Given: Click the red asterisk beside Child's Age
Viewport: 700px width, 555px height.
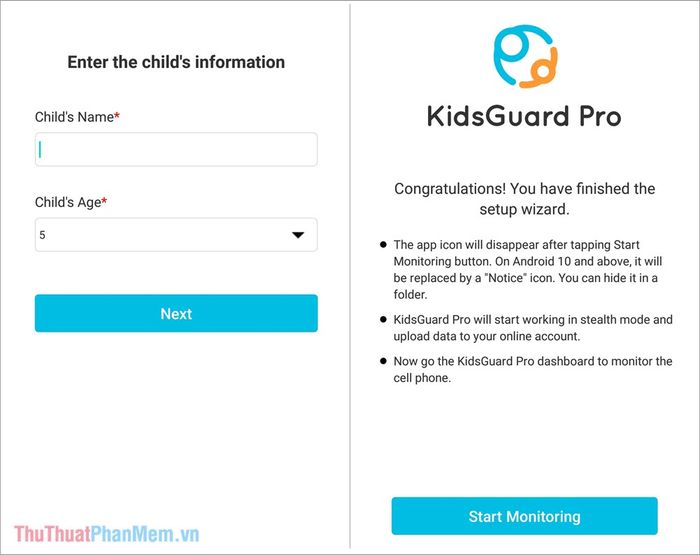Looking at the screenshot, I should click(104, 202).
